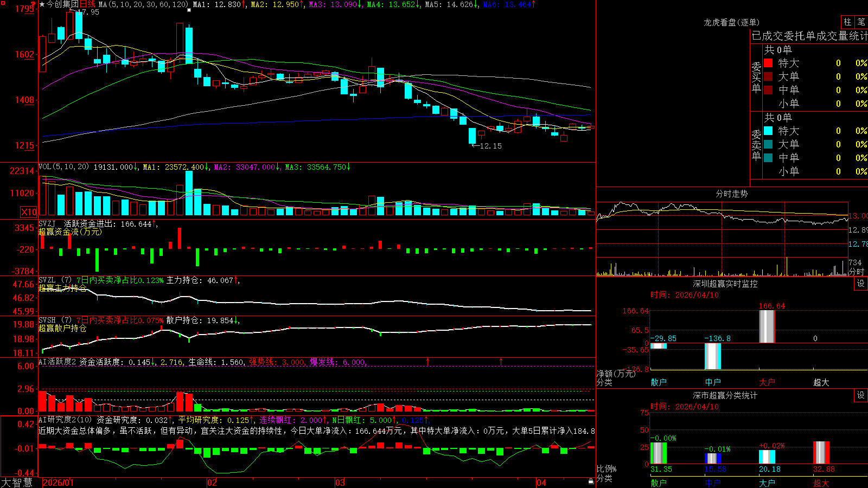
Task: Click the 166.64 大户 bar in 实时监控
Action: click(767, 326)
